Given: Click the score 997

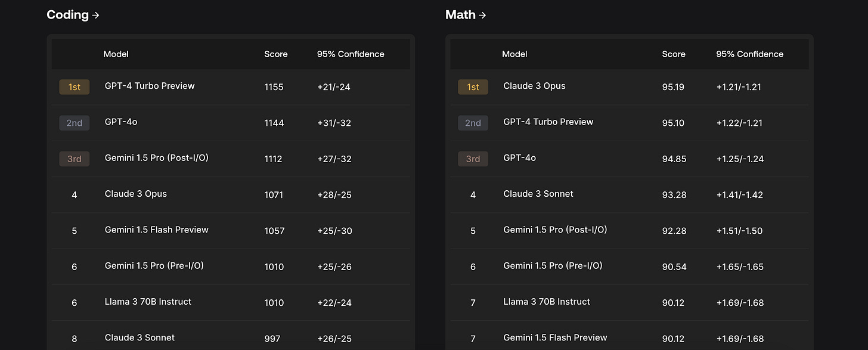Looking at the screenshot, I should click(272, 339).
